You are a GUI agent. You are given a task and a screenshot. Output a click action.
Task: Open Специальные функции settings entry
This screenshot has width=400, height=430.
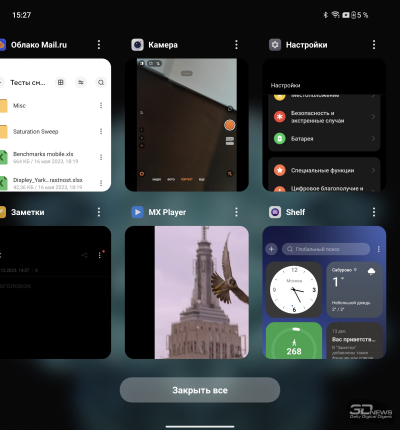(324, 170)
